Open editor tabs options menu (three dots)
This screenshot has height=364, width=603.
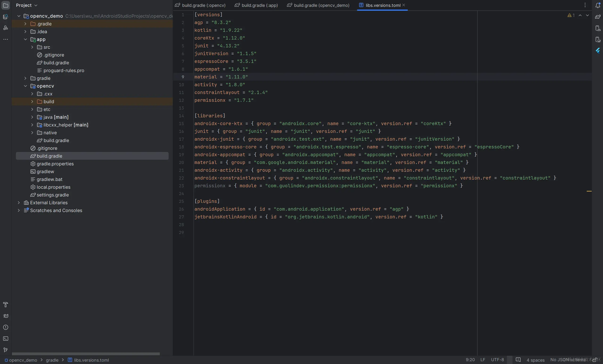click(x=585, y=5)
